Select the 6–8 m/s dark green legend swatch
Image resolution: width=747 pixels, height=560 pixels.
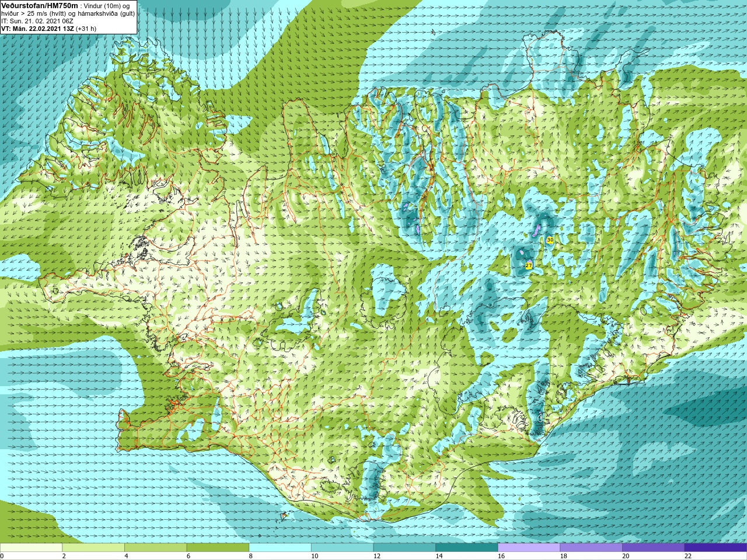point(218,548)
